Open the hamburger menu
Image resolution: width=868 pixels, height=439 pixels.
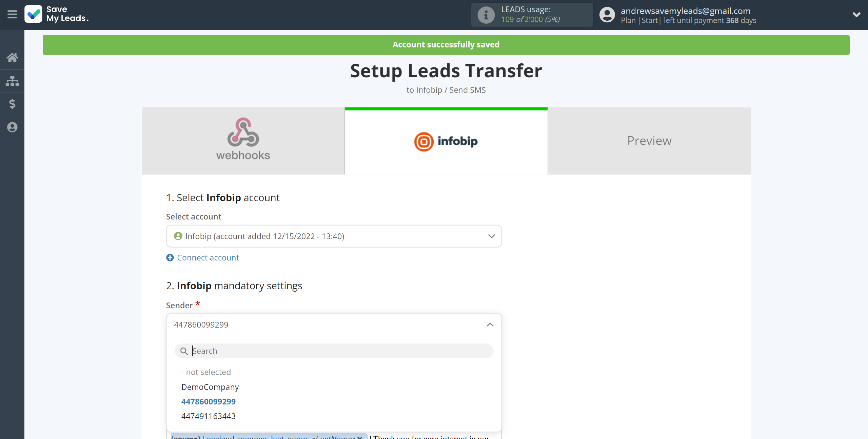(x=12, y=15)
